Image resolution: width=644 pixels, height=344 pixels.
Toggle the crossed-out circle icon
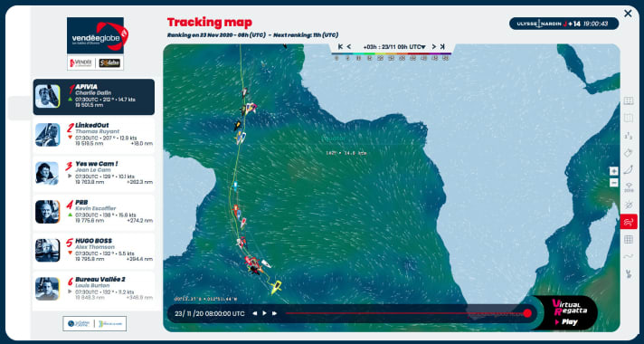628,205
